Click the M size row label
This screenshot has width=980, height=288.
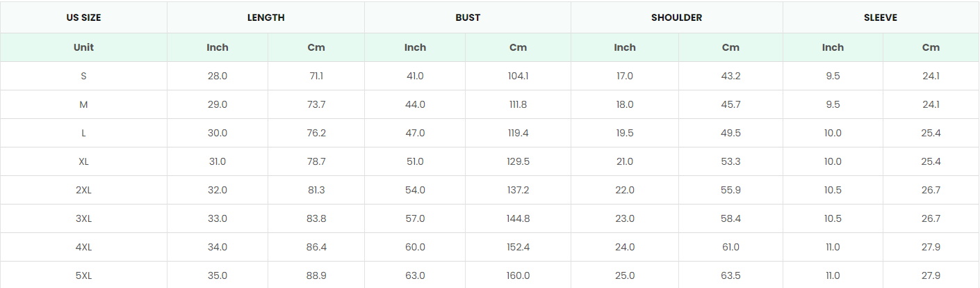(x=83, y=104)
